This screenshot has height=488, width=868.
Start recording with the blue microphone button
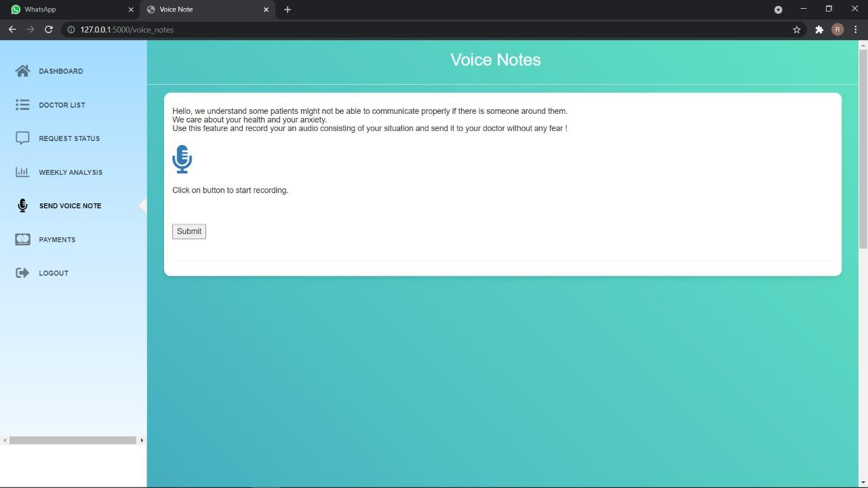(x=182, y=159)
